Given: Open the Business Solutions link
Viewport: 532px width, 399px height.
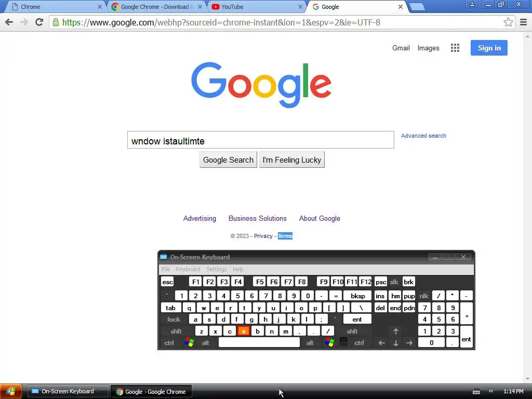Looking at the screenshot, I should (x=258, y=219).
